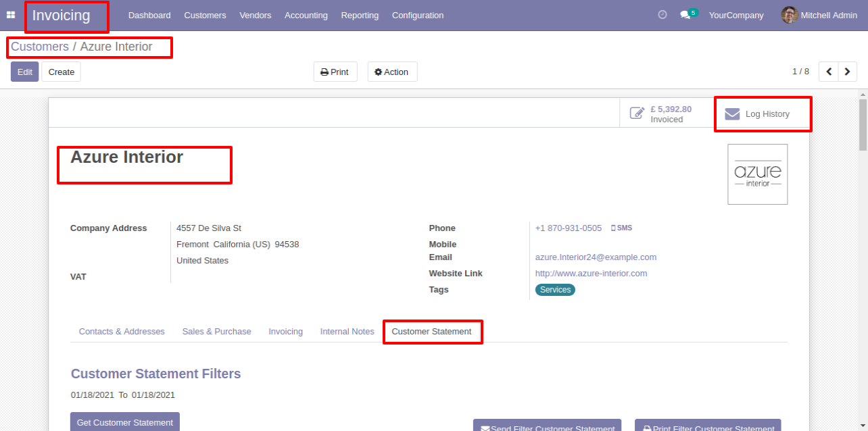
Task: Click the 1 / 8 pager counter
Action: click(800, 72)
